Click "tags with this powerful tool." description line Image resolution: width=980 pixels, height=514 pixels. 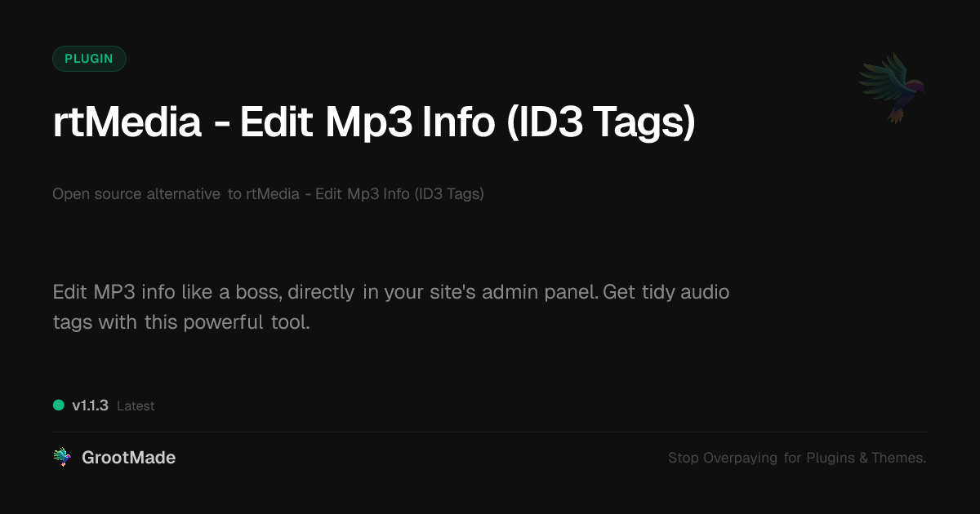[181, 322]
